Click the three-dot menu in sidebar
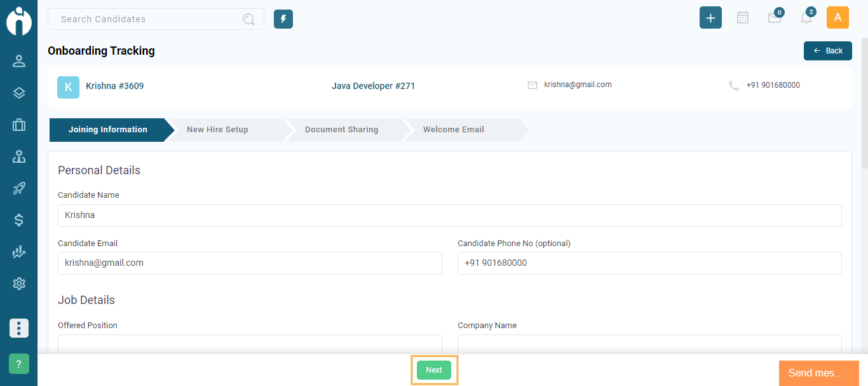 [x=18, y=328]
